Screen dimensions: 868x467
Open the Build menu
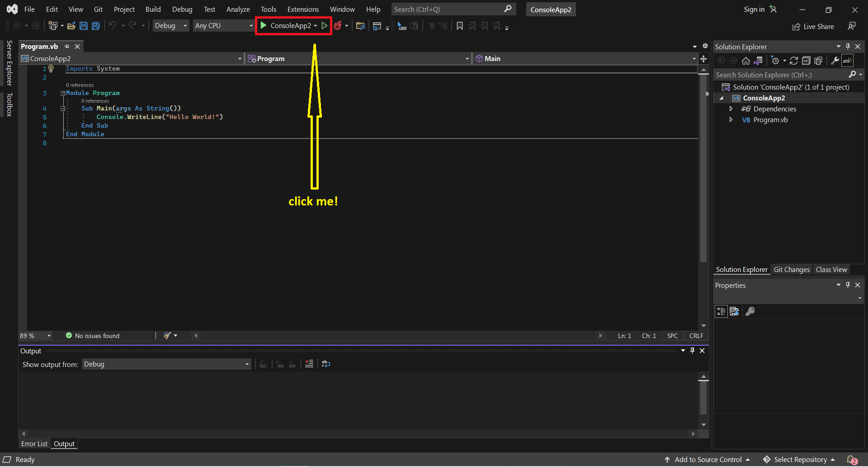[153, 9]
